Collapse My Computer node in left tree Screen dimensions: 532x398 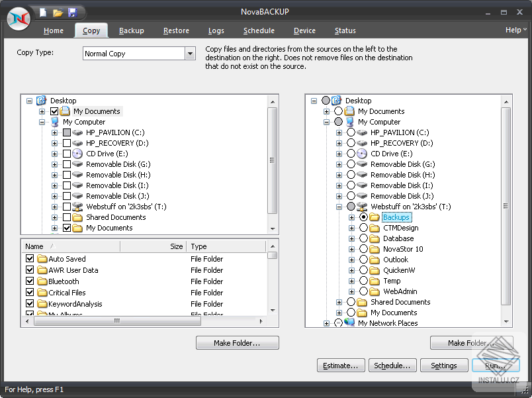(x=42, y=122)
